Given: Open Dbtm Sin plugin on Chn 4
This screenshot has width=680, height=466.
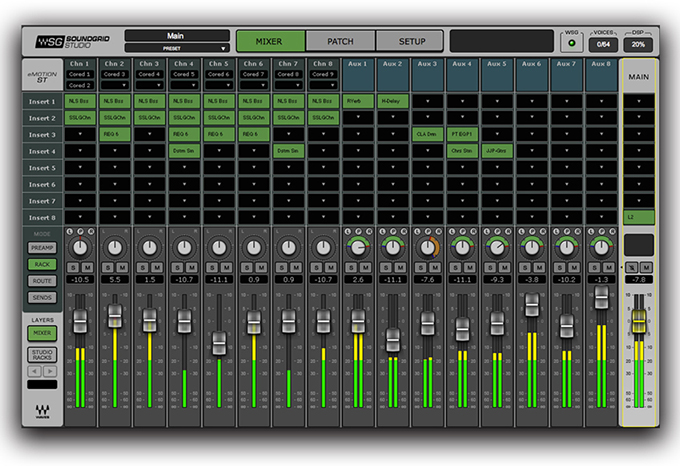Looking at the screenshot, I should click(184, 151).
